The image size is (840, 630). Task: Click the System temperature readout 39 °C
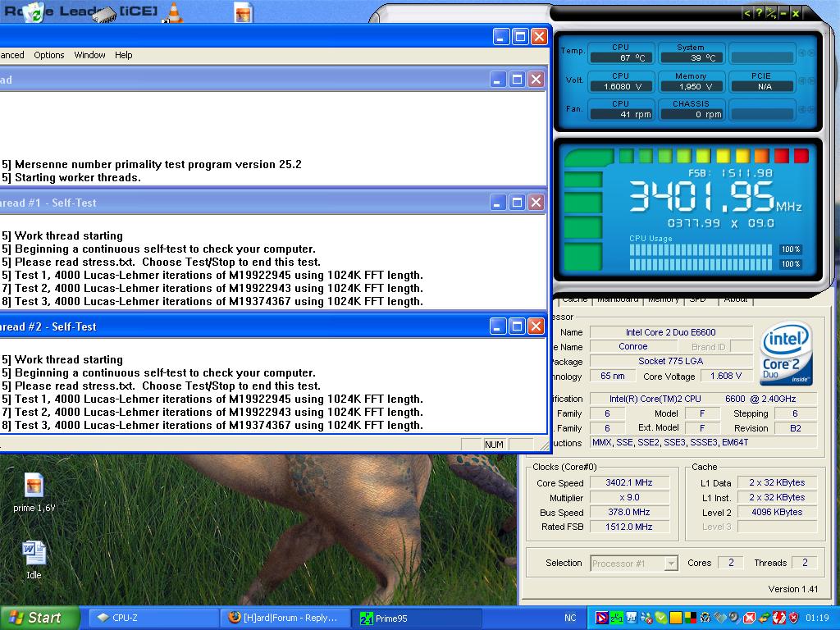[692, 58]
